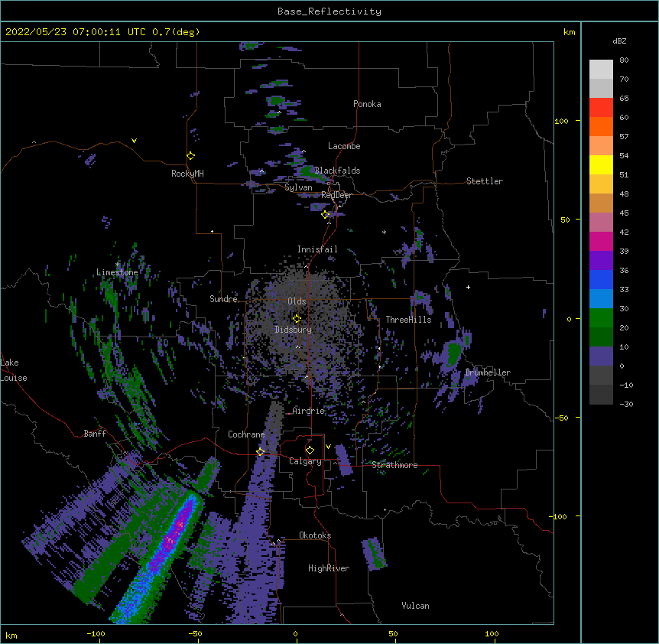Click the Calgary city label

click(x=306, y=461)
